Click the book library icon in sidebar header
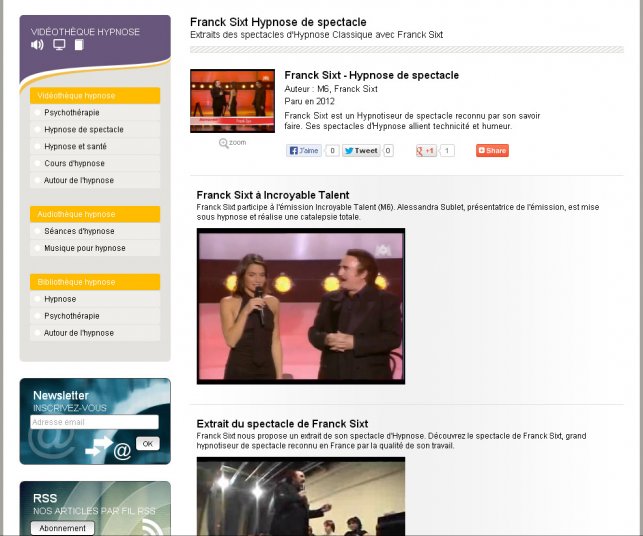The width and height of the screenshot is (643, 536). [79, 45]
